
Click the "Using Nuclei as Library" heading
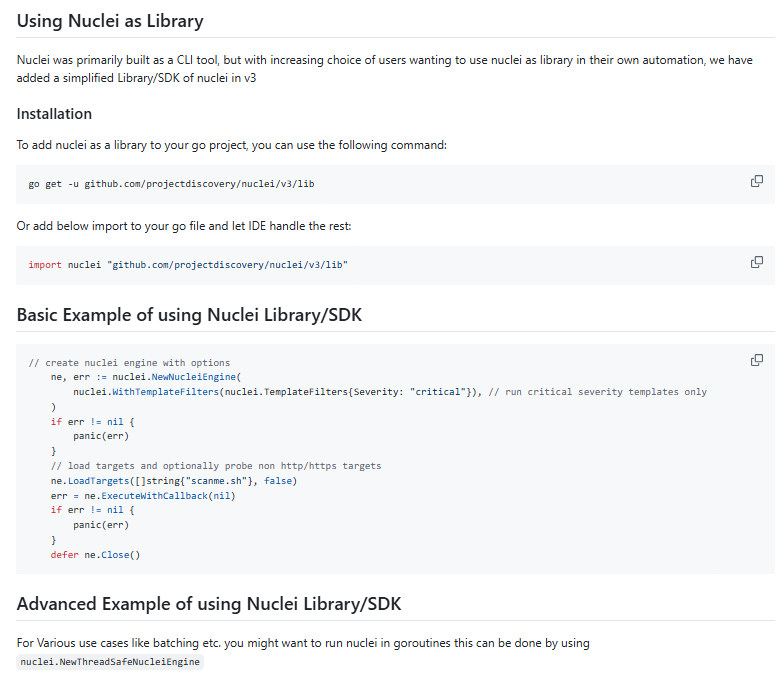click(x=110, y=20)
